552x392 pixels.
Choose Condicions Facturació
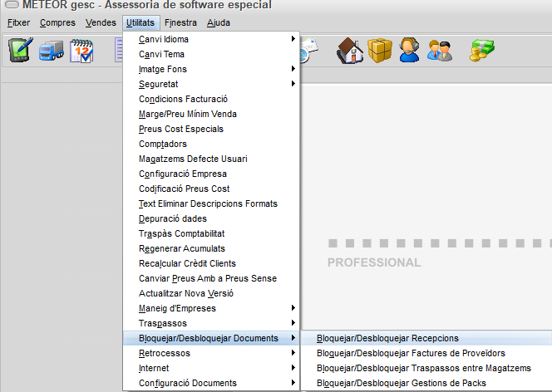click(x=211, y=99)
